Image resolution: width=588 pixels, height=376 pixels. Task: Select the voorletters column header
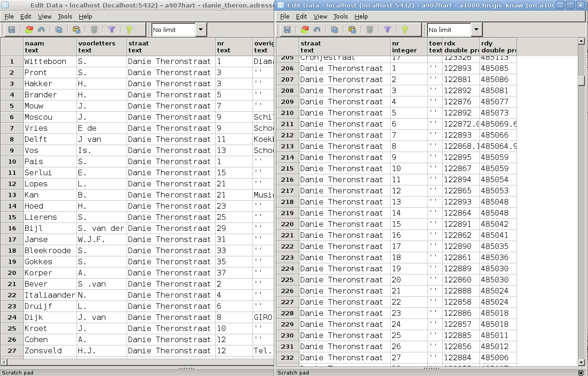pos(102,46)
